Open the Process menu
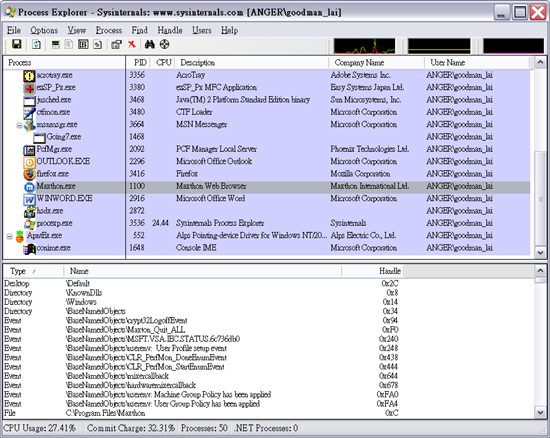 coord(109,31)
